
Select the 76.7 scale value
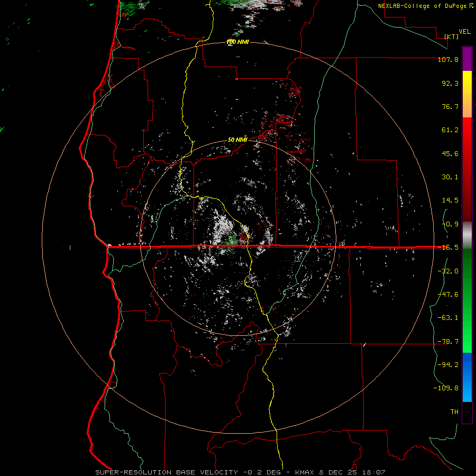coord(450,106)
